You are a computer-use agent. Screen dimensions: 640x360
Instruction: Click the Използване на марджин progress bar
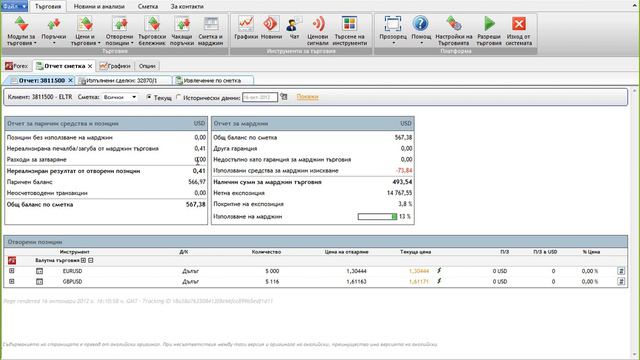(x=377, y=217)
